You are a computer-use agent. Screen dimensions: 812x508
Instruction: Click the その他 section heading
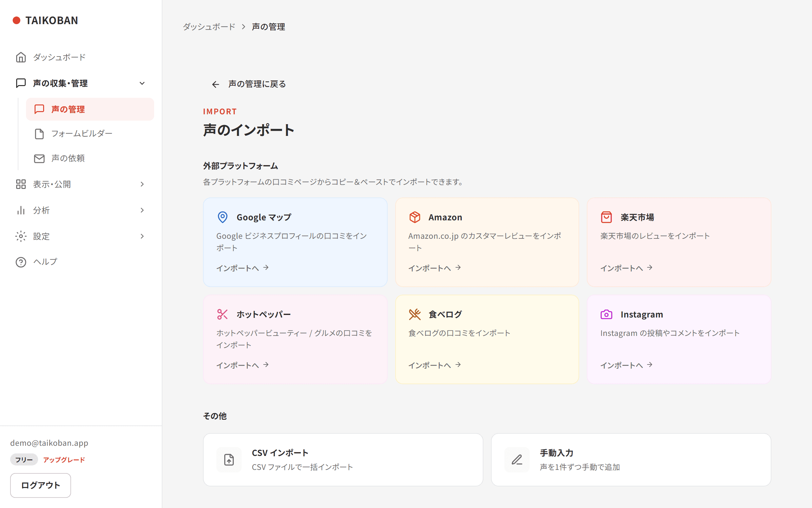215,416
